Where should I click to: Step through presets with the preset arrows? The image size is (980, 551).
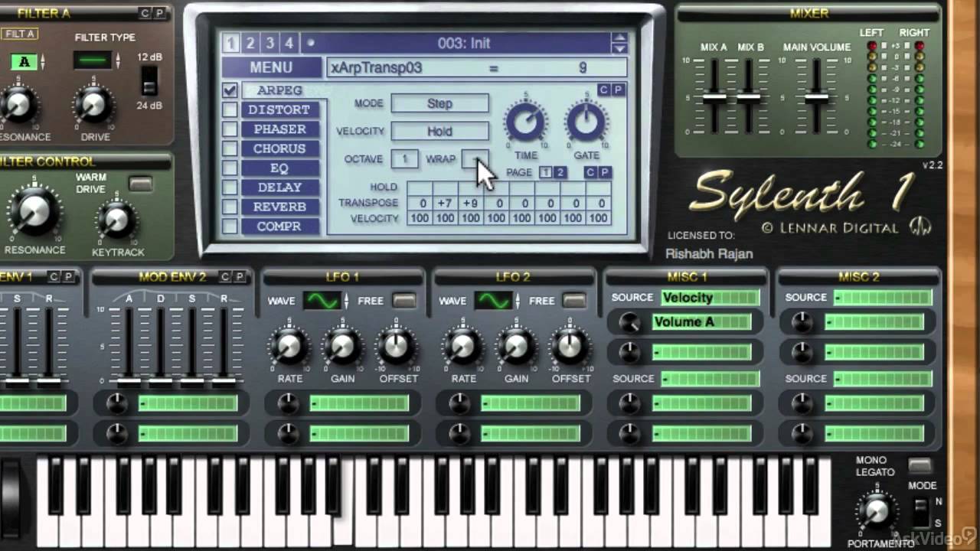620,43
